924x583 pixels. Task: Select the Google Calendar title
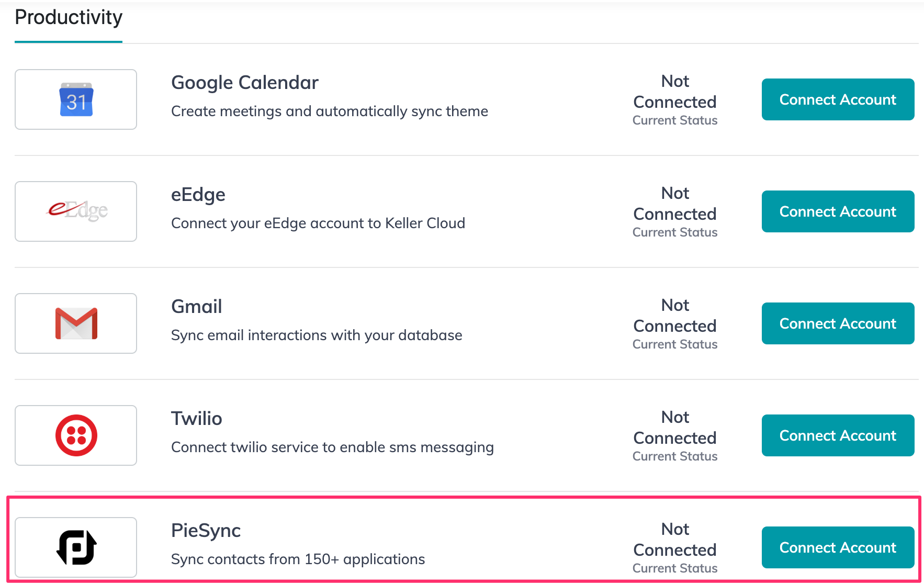point(245,83)
